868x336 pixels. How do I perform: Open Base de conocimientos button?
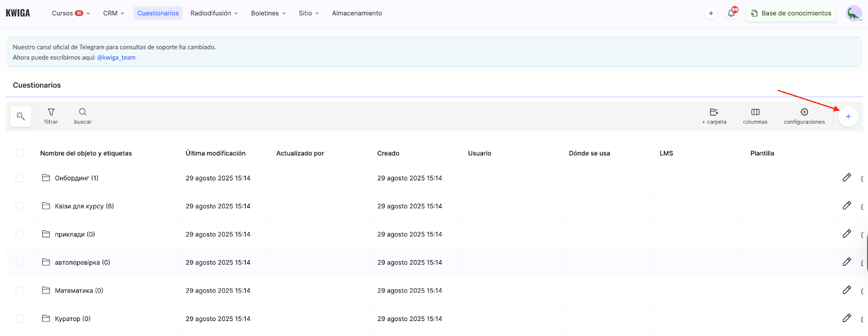pos(791,13)
